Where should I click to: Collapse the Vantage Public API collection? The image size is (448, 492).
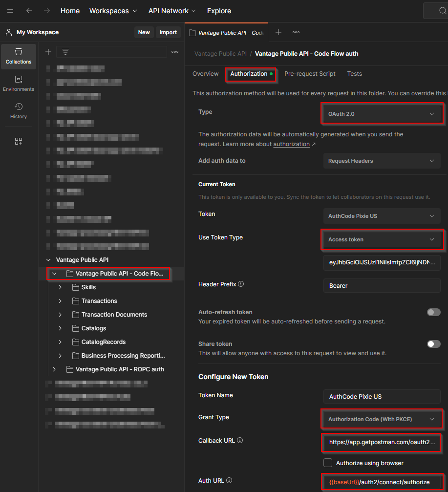[48, 260]
